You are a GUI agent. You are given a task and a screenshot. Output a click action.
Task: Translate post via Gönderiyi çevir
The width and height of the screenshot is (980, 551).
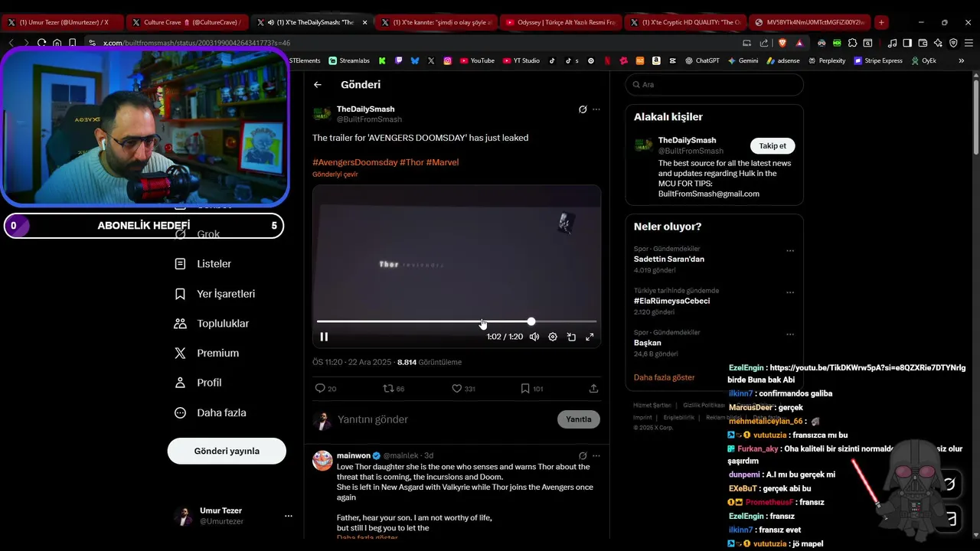335,174
